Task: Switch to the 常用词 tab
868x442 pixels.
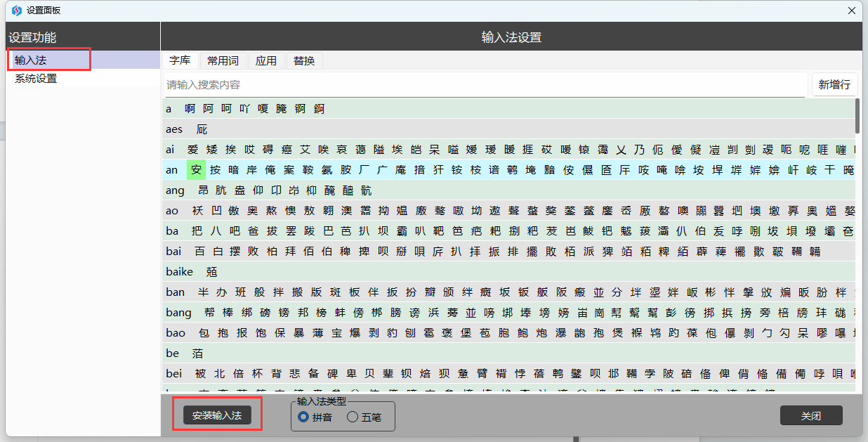Action: click(x=223, y=61)
